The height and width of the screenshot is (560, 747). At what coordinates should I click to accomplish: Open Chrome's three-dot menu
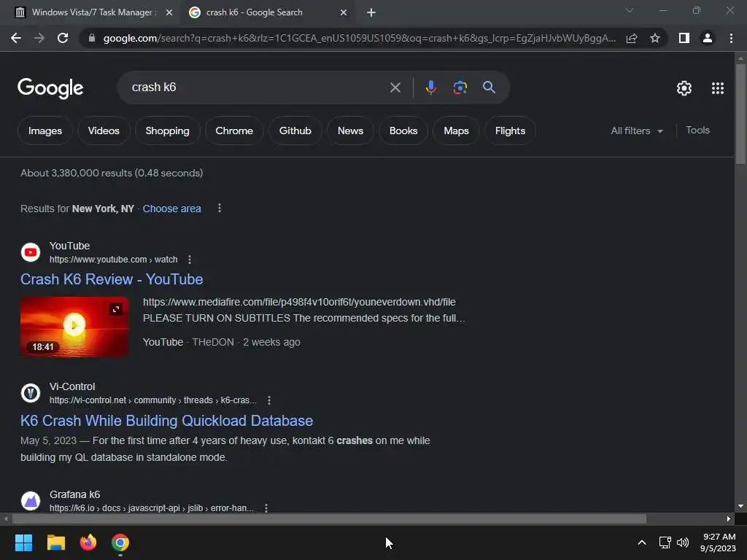(731, 38)
